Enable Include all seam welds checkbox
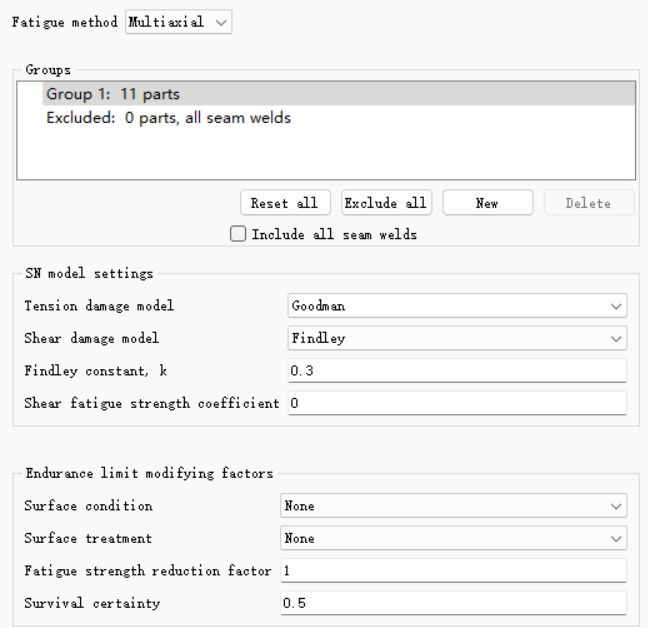Image resolution: width=648 pixels, height=628 pixels. tap(238, 234)
